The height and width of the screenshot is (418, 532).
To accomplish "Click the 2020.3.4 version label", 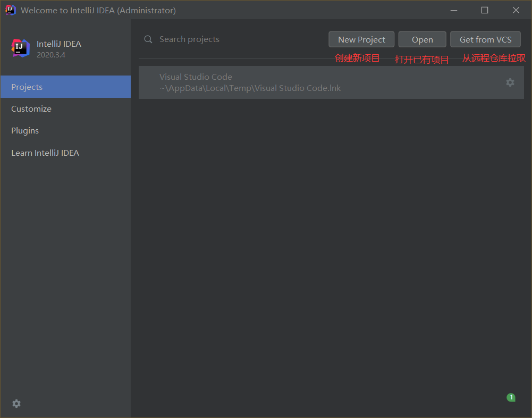I will point(51,55).
